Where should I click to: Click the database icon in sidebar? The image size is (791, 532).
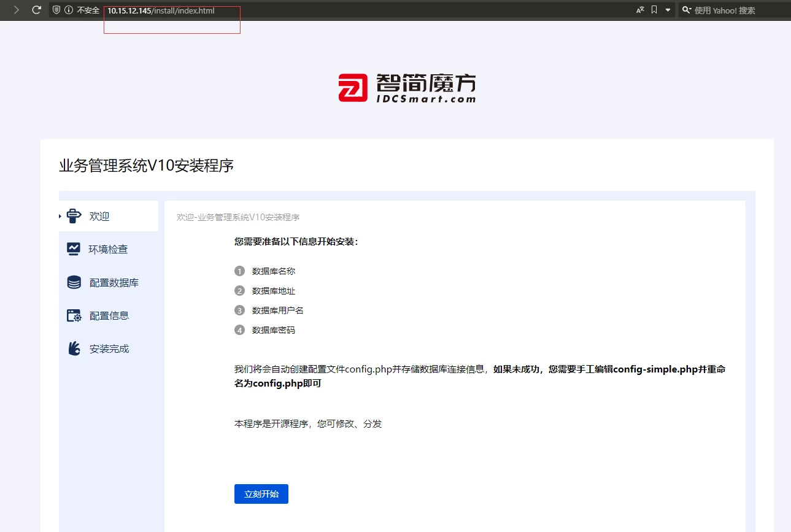(x=74, y=282)
